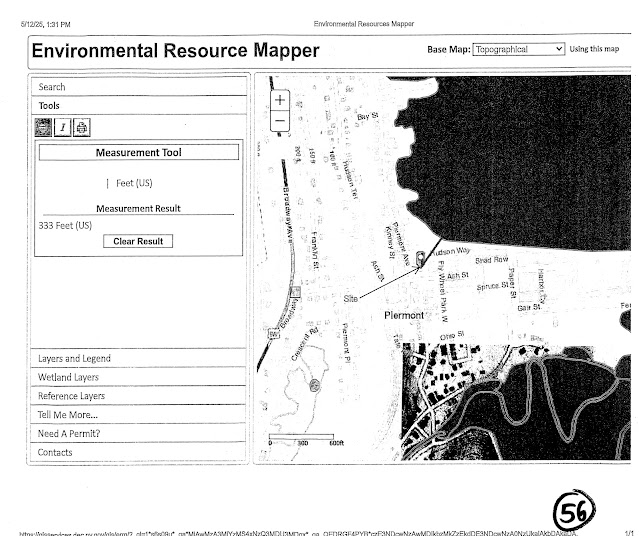This screenshot has width=639, height=536.
Task: Click the Gair St street label
Action: coord(529,307)
